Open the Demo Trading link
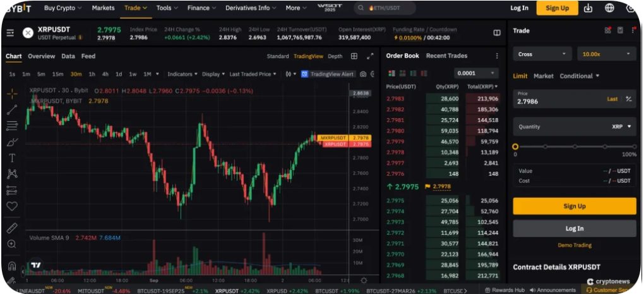644x294 pixels. point(574,245)
